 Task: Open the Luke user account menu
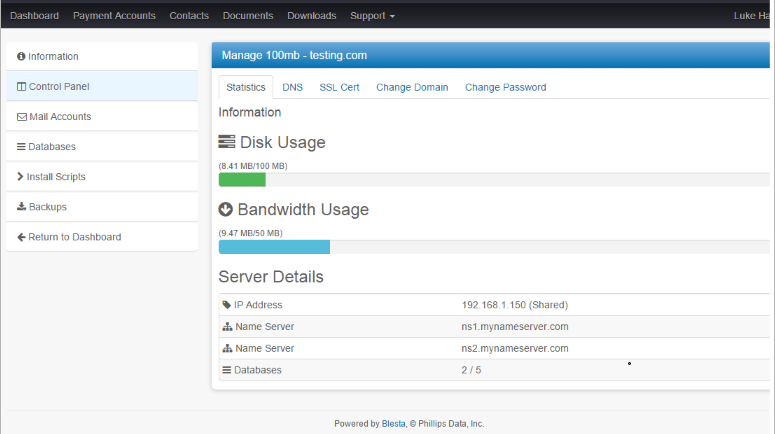point(752,16)
